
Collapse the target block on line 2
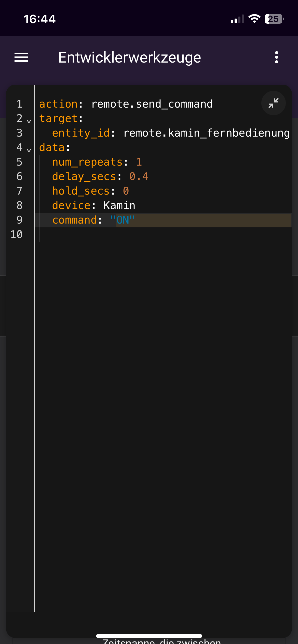pos(29,121)
